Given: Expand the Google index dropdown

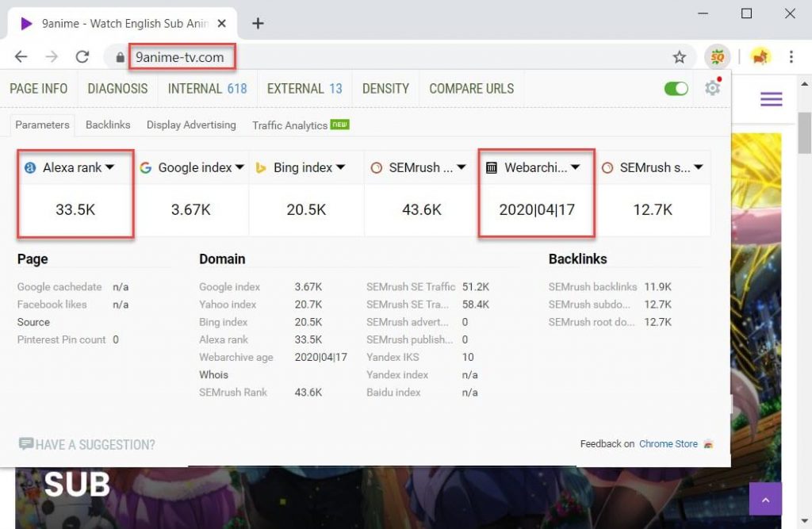Looking at the screenshot, I should coord(239,167).
